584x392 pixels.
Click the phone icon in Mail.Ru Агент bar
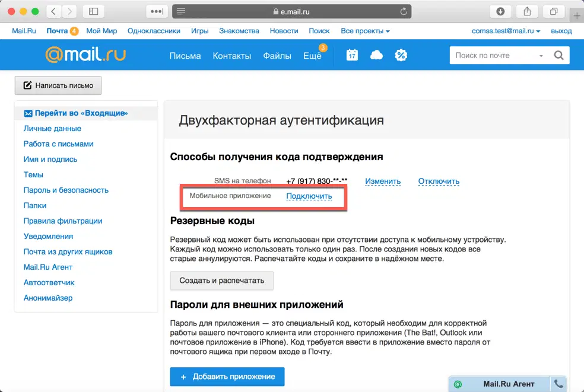(558, 384)
